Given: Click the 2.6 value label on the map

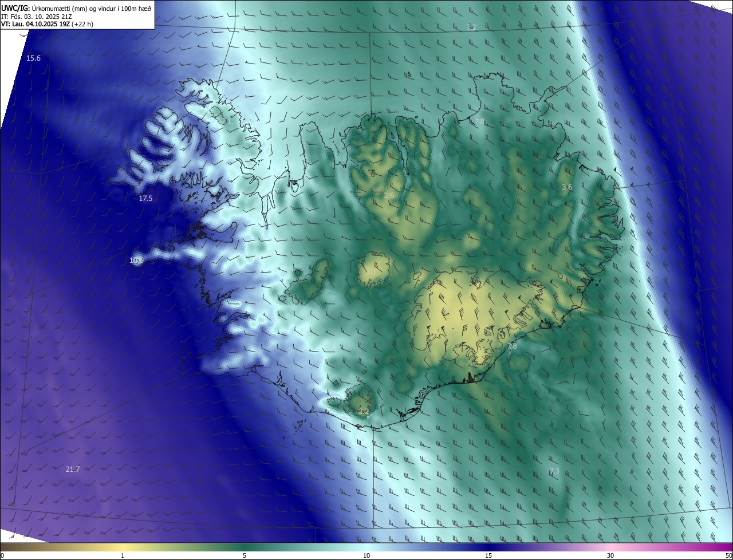Looking at the screenshot, I should 389,196.
